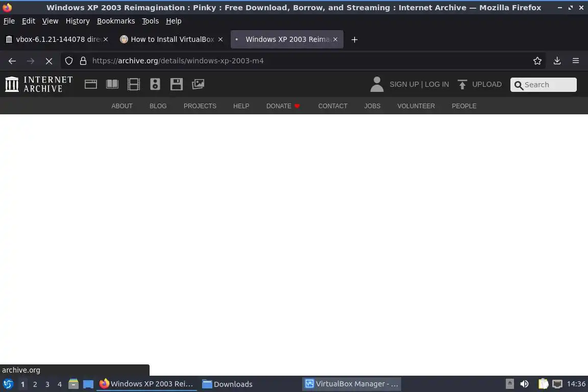Image resolution: width=588 pixels, height=392 pixels.
Task: Open the Firefox hamburger menu
Action: (x=576, y=61)
